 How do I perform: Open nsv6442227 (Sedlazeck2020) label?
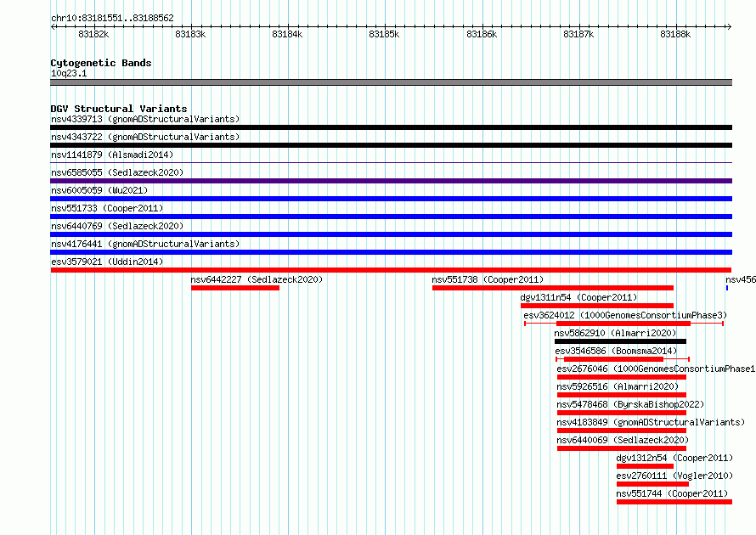point(257,279)
